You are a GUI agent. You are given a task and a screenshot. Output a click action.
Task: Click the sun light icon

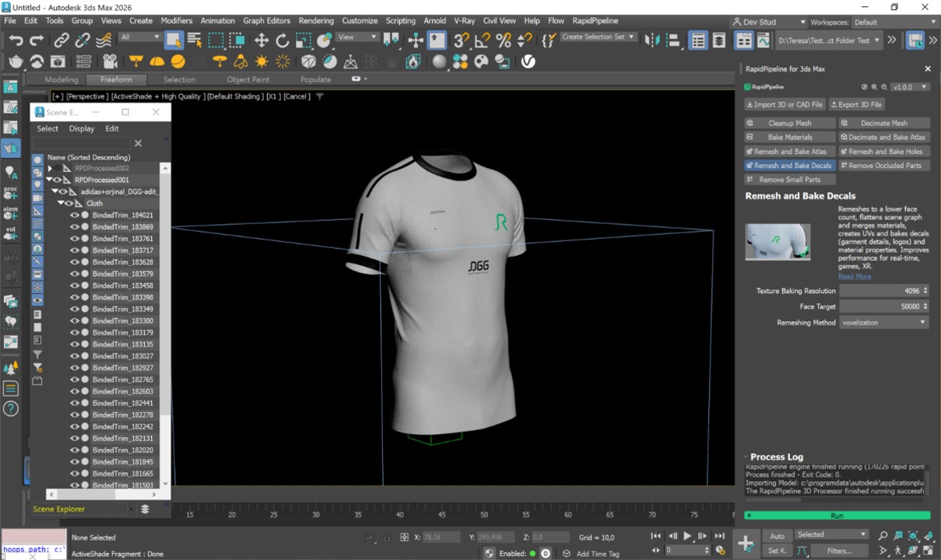[262, 61]
